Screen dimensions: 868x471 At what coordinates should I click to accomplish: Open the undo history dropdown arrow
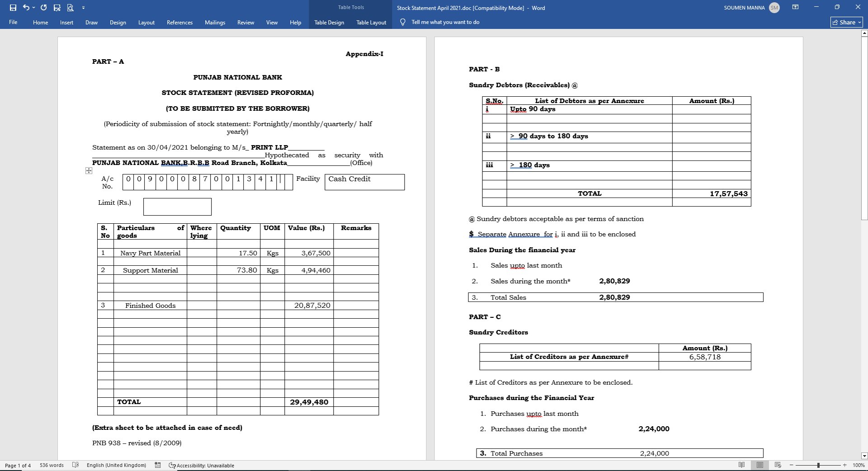pyautogui.click(x=33, y=8)
